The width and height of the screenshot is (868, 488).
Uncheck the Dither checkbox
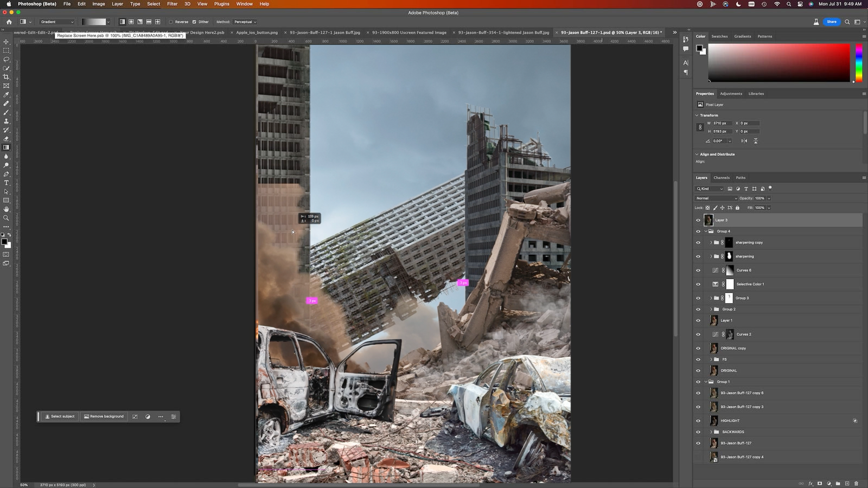tap(194, 22)
